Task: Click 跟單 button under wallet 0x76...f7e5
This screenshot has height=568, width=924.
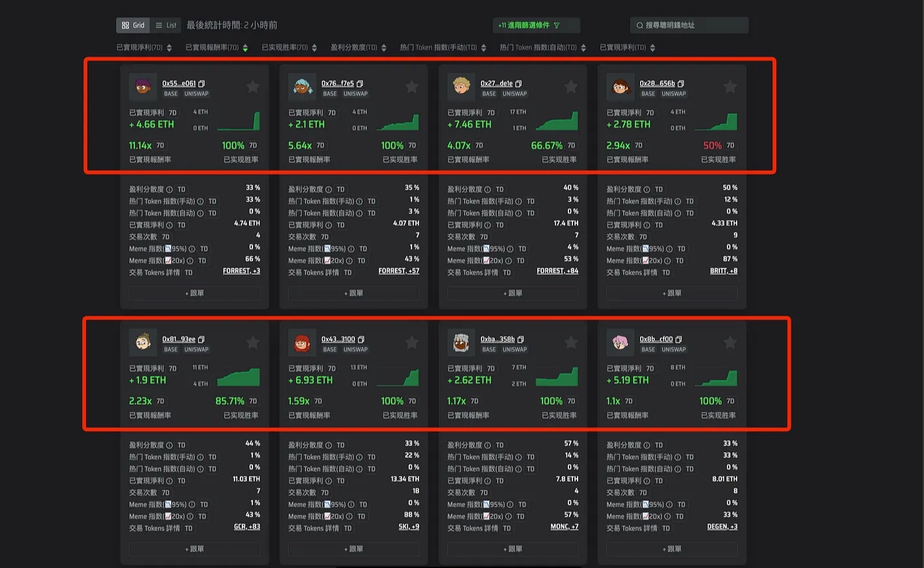Action: pos(354,293)
